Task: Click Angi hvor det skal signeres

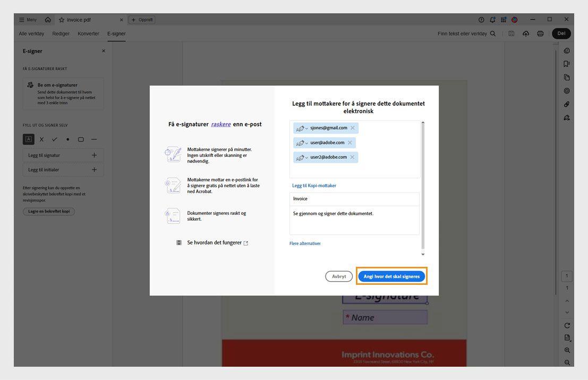Action: [391, 276]
